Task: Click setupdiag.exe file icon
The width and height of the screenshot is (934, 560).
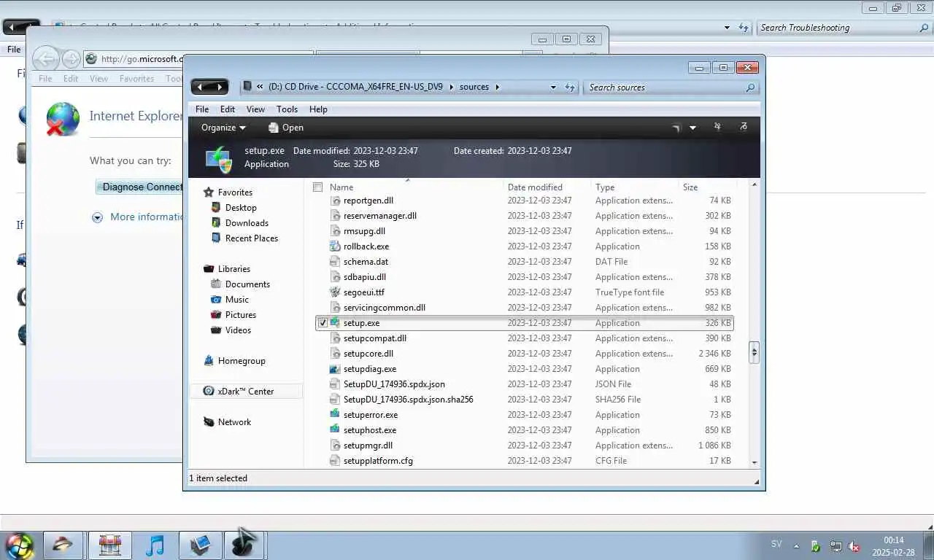Action: [335, 368]
